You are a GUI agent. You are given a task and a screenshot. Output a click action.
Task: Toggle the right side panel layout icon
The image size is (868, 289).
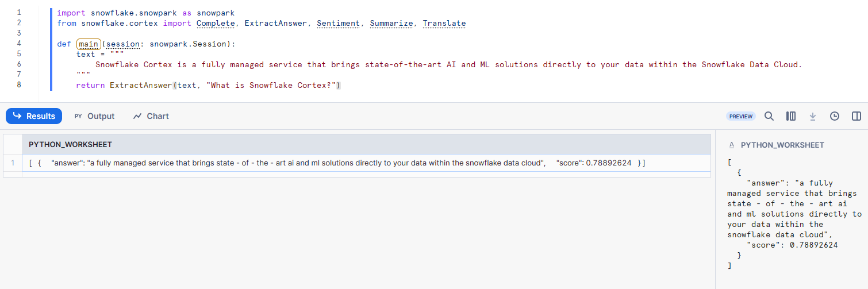(857, 116)
